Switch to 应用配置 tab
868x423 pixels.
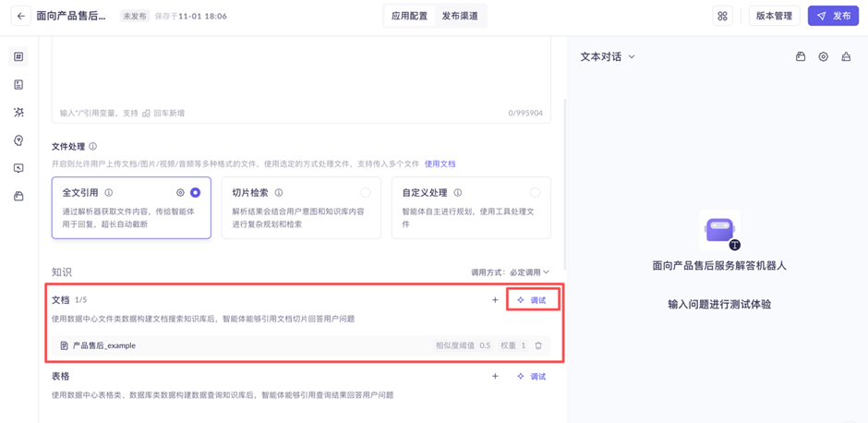pyautogui.click(x=410, y=16)
